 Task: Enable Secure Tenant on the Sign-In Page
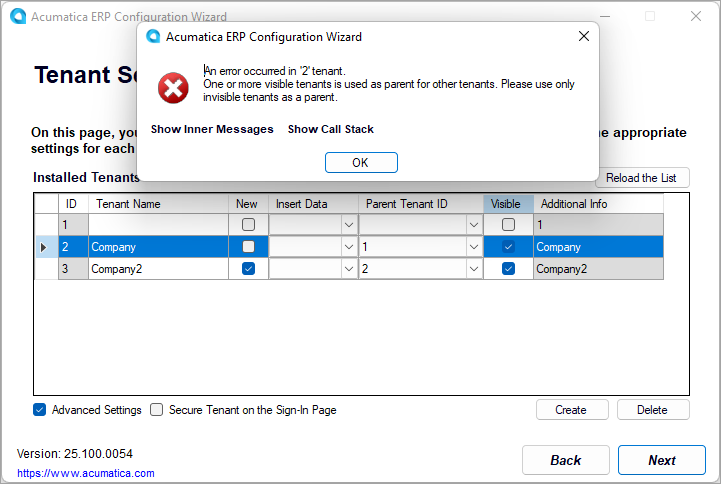point(157,410)
